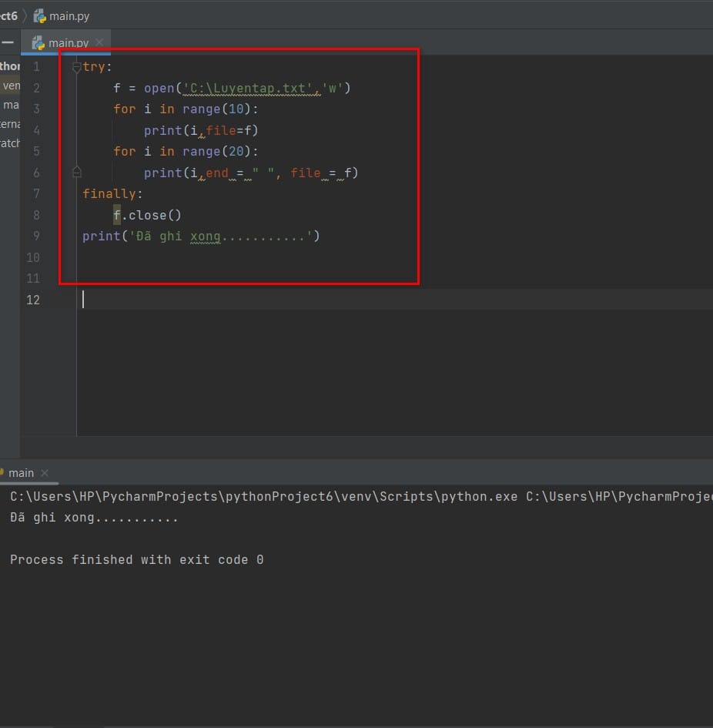This screenshot has width=713, height=728.
Task: Click the finally keyword on line 7
Action: (109, 193)
